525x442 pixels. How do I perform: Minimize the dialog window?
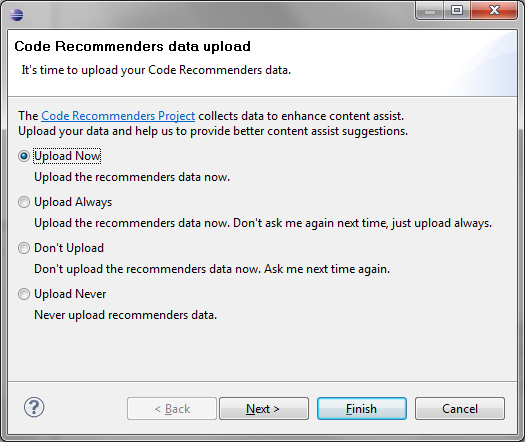[x=430, y=10]
